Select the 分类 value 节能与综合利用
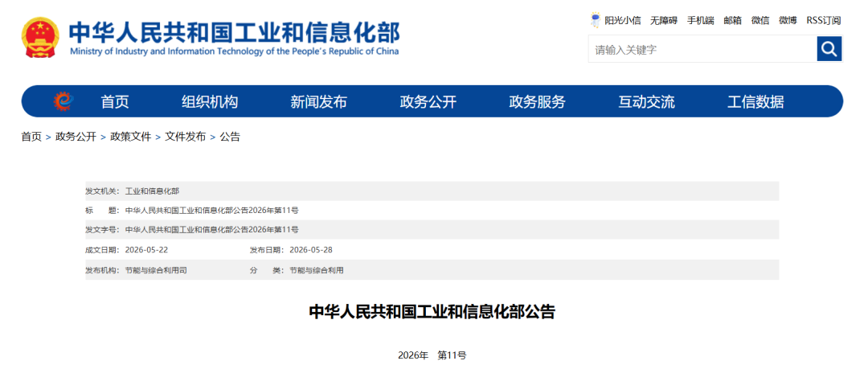 (317, 270)
